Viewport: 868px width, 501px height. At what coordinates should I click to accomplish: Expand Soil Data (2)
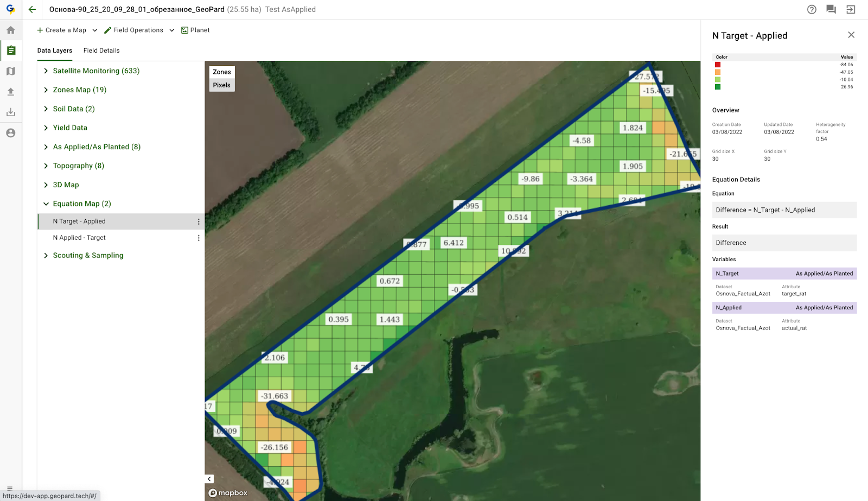point(46,109)
